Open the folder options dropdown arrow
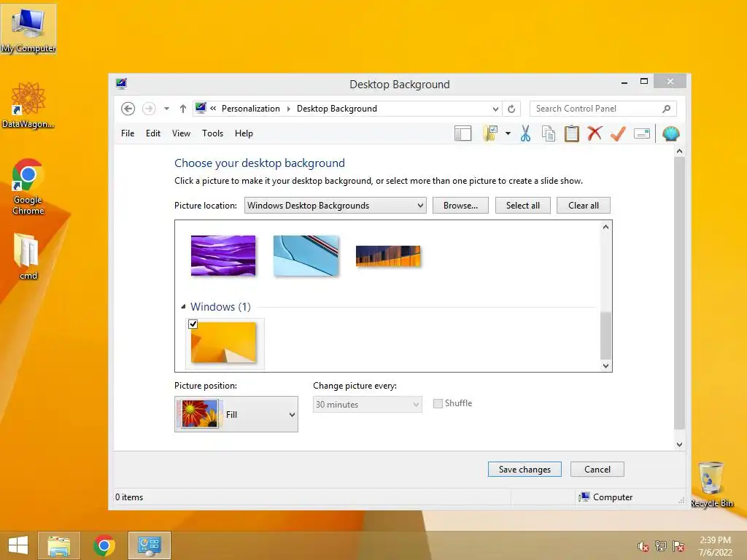Screen dimensions: 747x560 pos(508,134)
